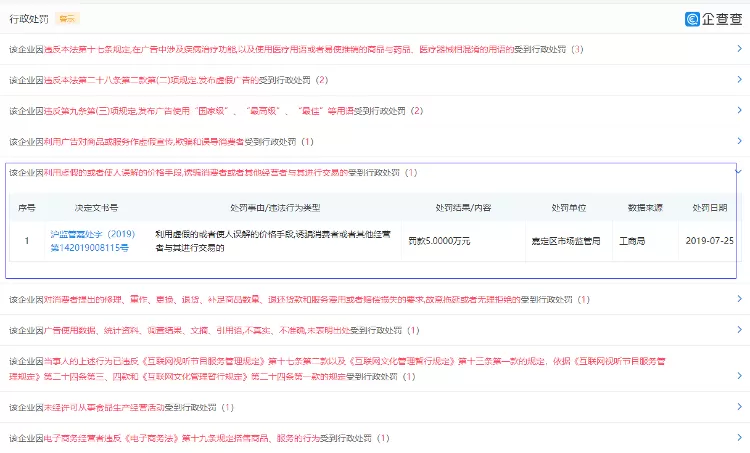Click the orange 警示 badge
The width and height of the screenshot is (750, 453).
coord(67,19)
